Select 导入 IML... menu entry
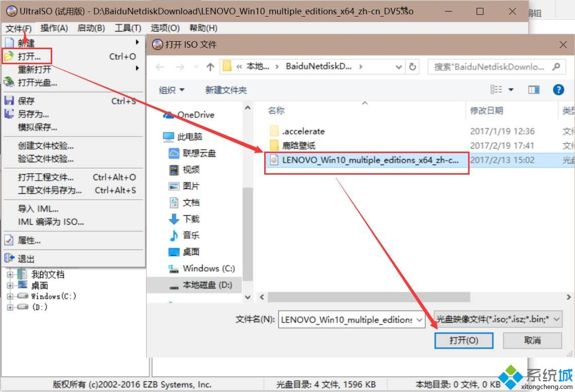 [73, 209]
